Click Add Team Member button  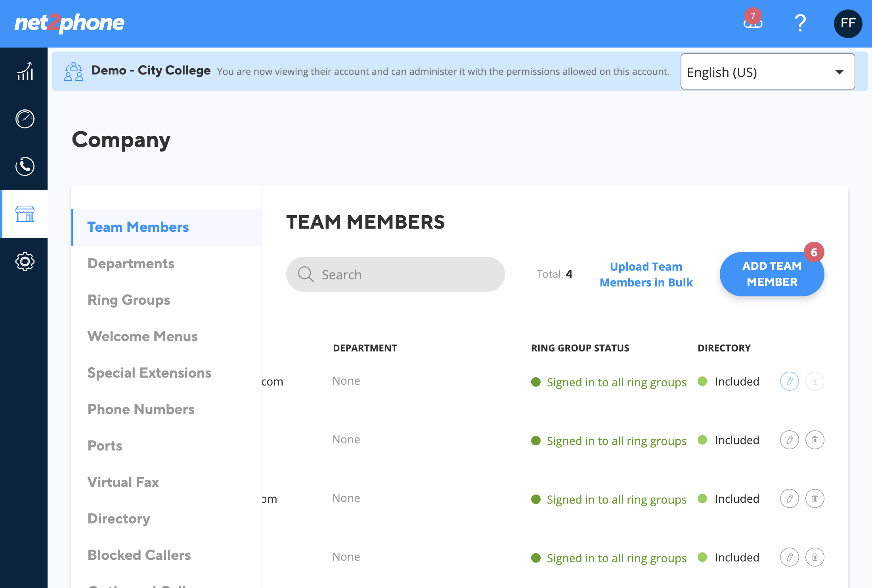coord(772,274)
